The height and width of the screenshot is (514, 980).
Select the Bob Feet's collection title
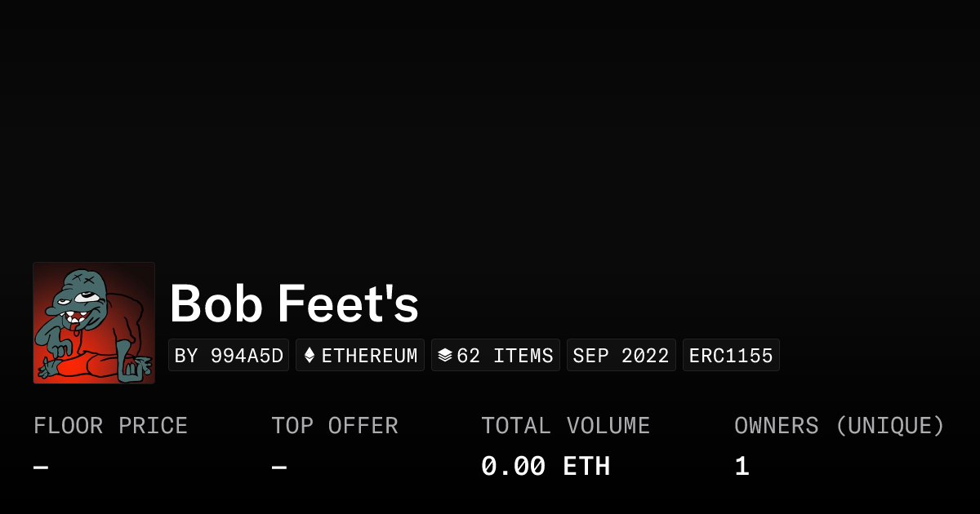coord(294,304)
